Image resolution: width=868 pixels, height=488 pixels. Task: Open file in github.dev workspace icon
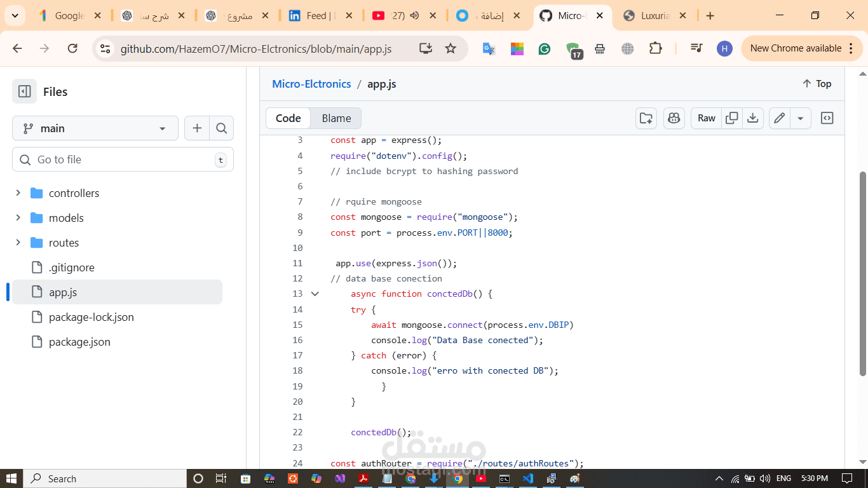coord(646,118)
